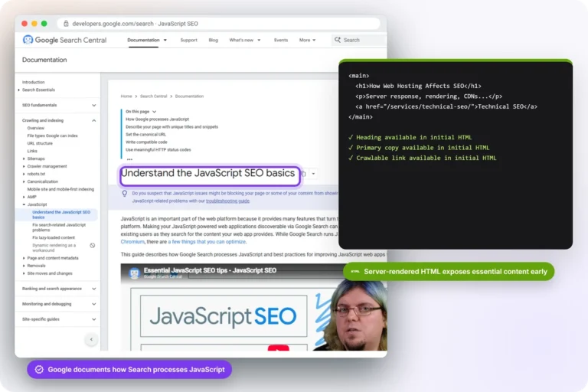Viewport: 588px width, 392px height.
Task: Expand the Removals tree item
Action: pyautogui.click(x=36, y=266)
